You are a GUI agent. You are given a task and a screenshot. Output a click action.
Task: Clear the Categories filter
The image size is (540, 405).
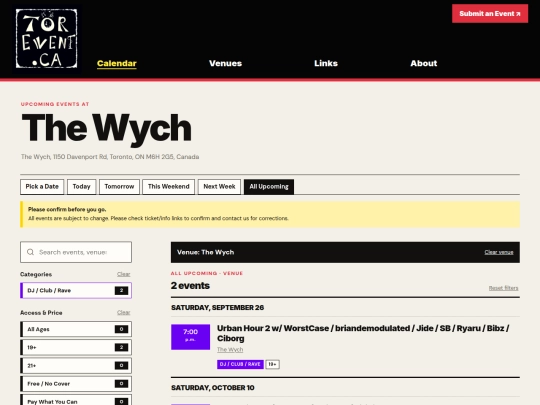(x=123, y=274)
